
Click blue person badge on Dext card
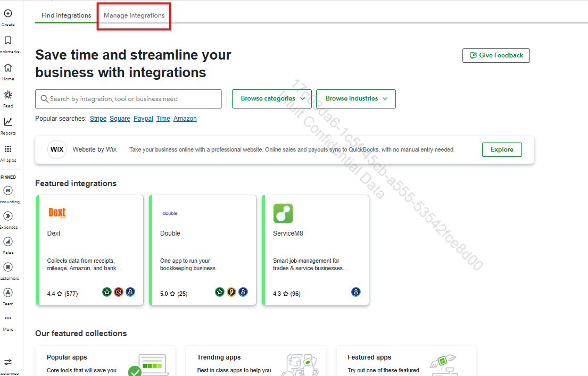130,292
